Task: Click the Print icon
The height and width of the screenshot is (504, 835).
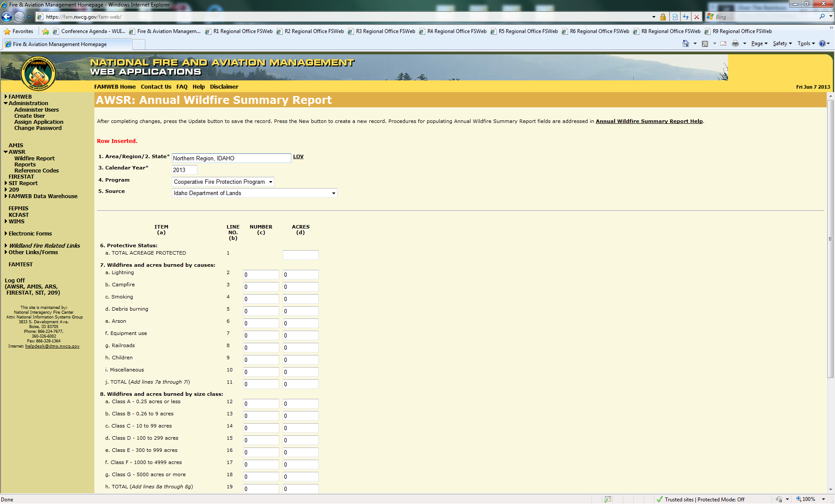Action: 735,43
